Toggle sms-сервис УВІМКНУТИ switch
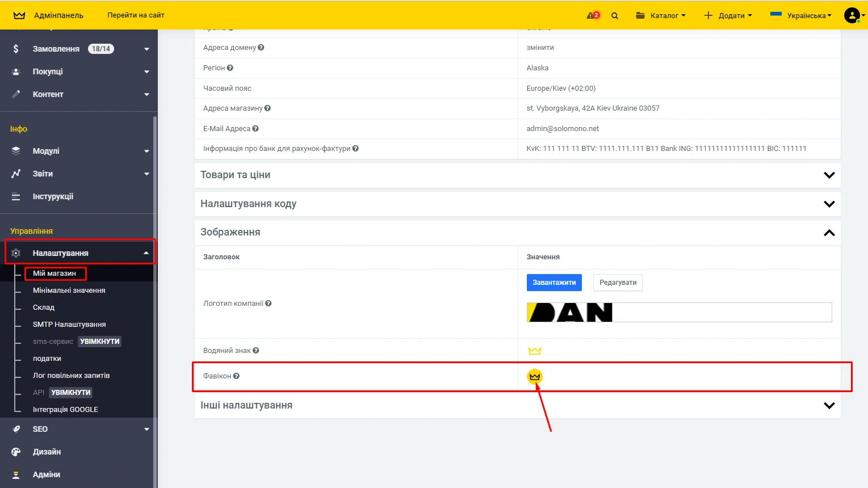This screenshot has height=488, width=868. pyautogui.click(x=100, y=342)
